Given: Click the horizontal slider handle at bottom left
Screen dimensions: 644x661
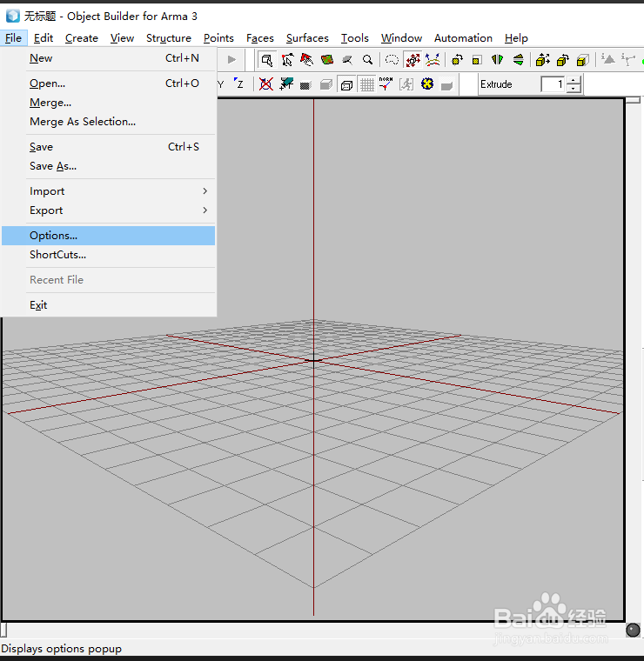Looking at the screenshot, I should point(3,630).
